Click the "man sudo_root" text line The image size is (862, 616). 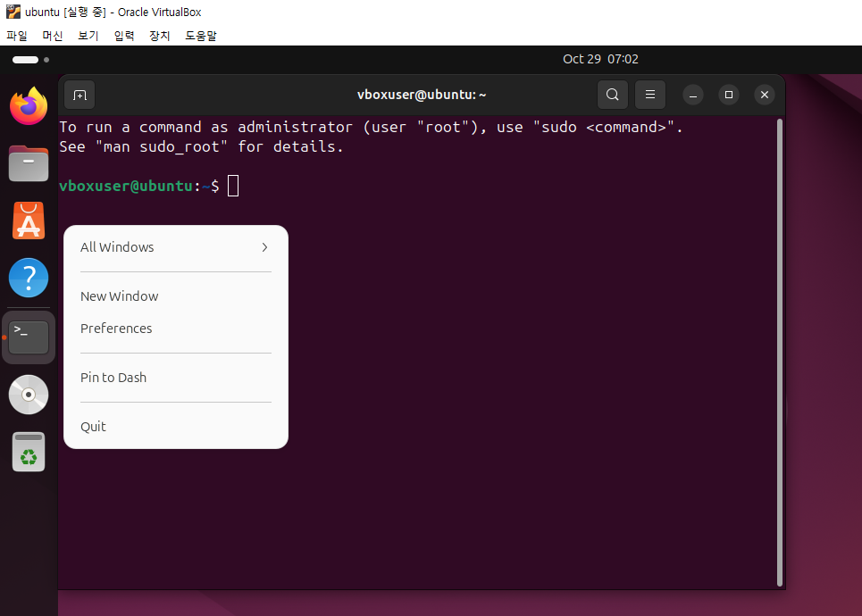coord(201,146)
